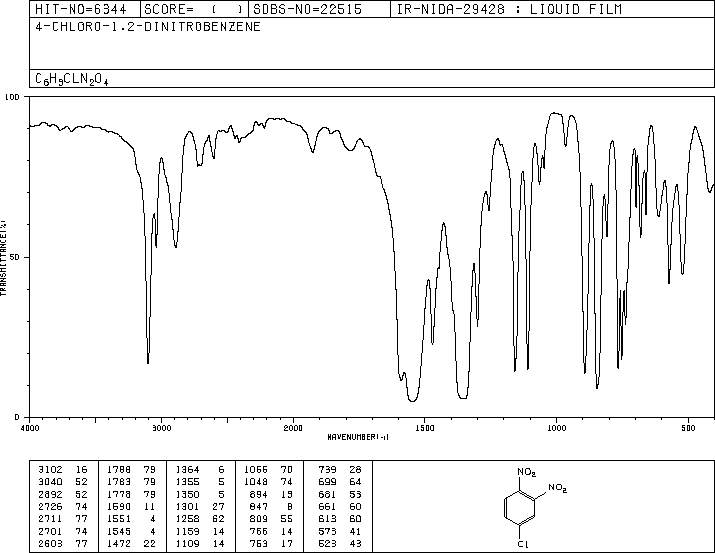
Task: Click the 523 peak entry
Action: (x=340, y=543)
